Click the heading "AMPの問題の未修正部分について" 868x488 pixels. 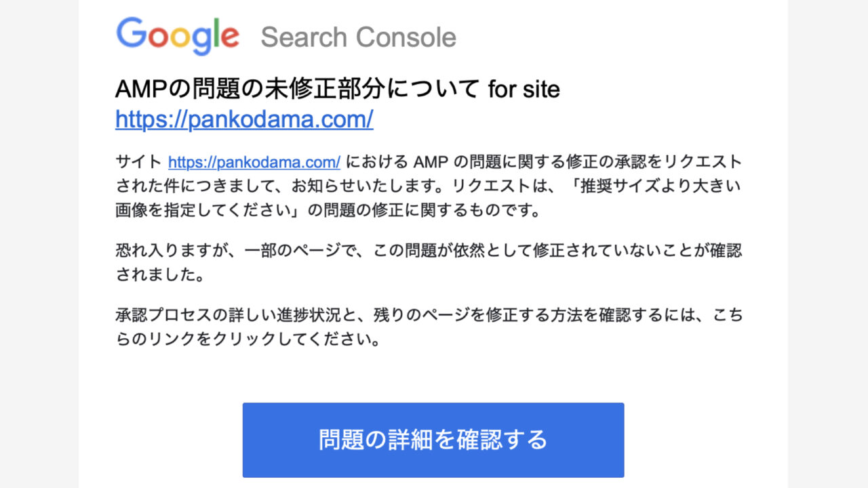[298, 88]
